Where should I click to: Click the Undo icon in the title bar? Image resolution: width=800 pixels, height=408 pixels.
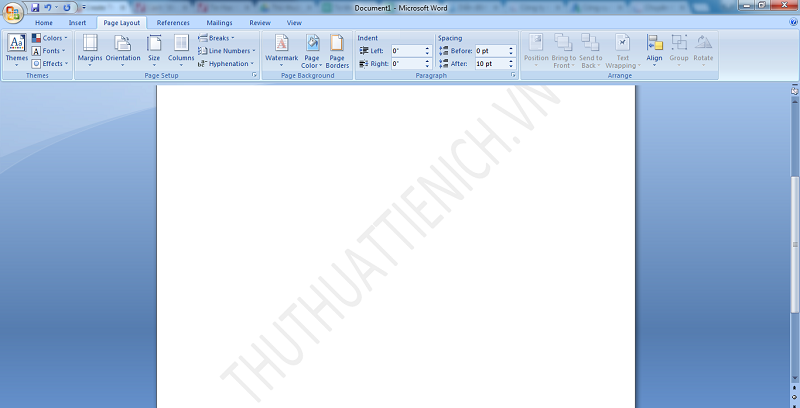47,7
